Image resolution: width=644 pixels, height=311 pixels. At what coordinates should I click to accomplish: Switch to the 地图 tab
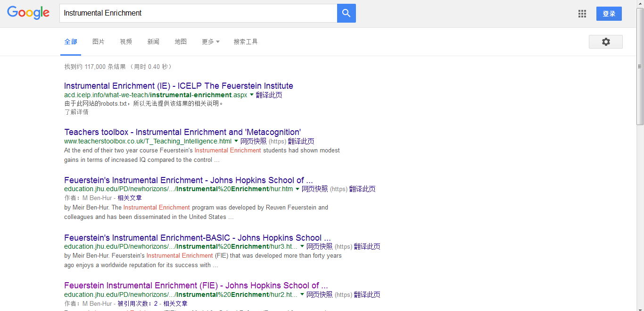click(181, 42)
